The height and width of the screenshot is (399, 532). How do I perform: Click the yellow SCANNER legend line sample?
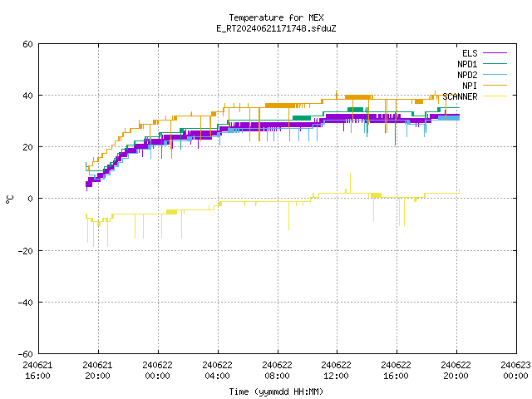(495, 96)
